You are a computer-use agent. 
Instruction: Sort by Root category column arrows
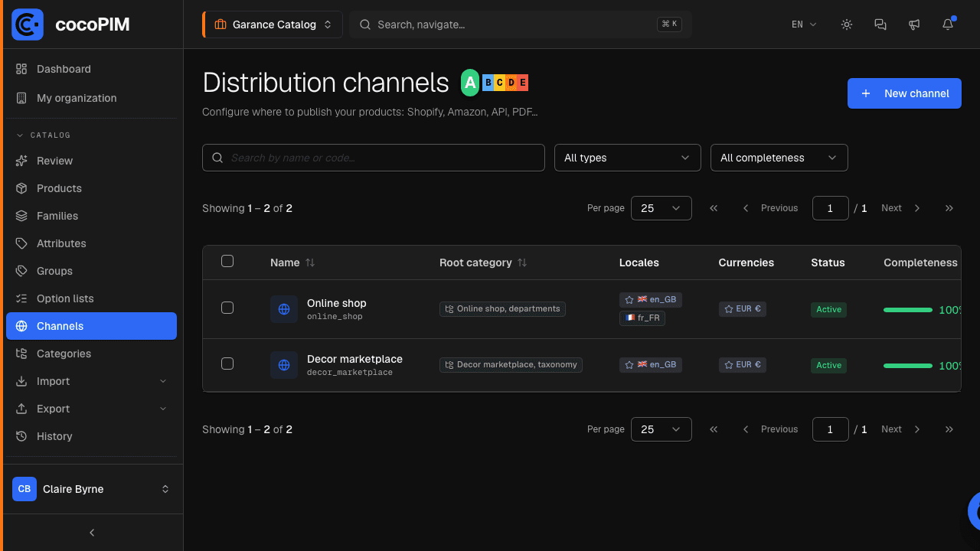[522, 262]
